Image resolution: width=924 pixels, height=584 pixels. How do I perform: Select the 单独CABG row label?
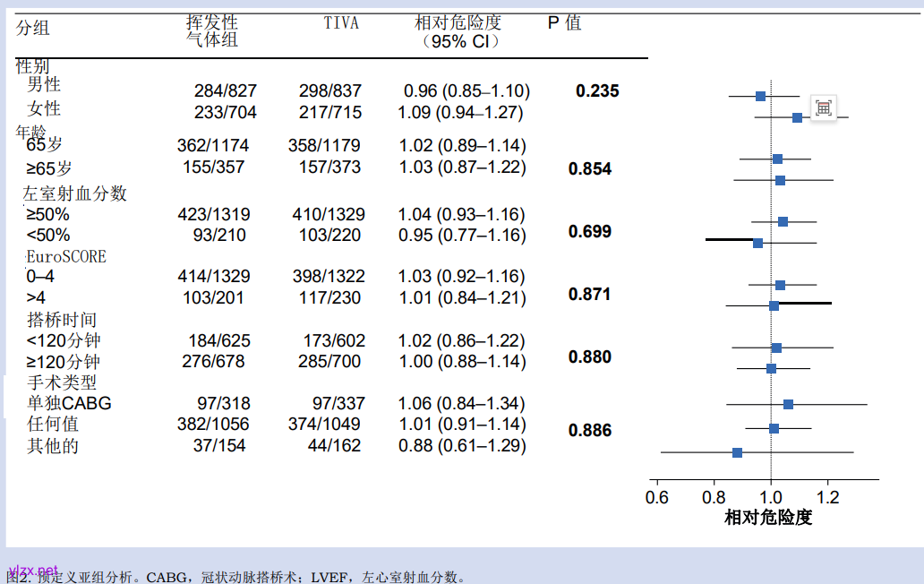click(69, 404)
